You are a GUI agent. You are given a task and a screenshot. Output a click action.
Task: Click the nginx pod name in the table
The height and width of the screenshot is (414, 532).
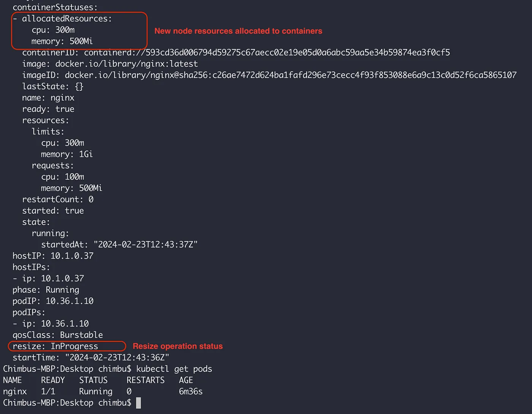[x=15, y=392]
